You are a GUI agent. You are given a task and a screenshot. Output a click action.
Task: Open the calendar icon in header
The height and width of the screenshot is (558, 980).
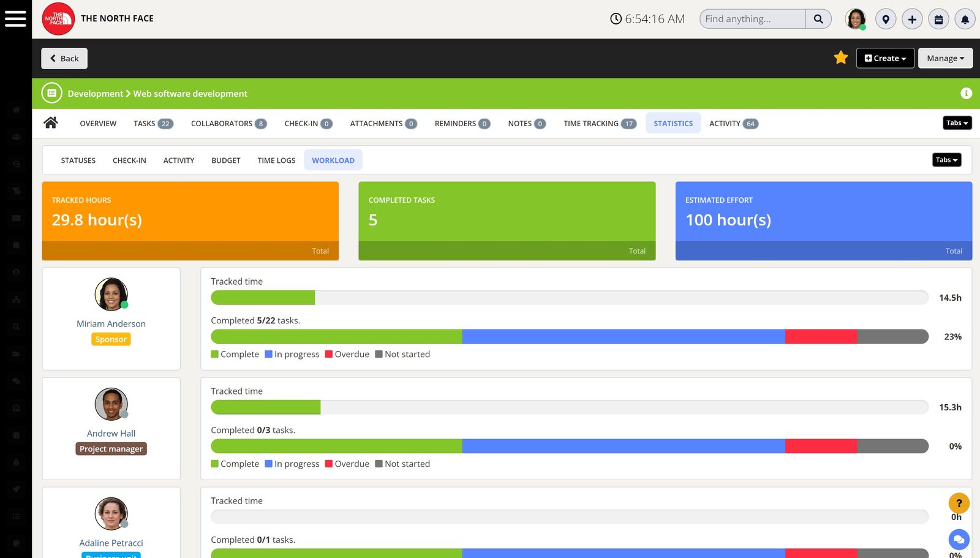(x=938, y=19)
